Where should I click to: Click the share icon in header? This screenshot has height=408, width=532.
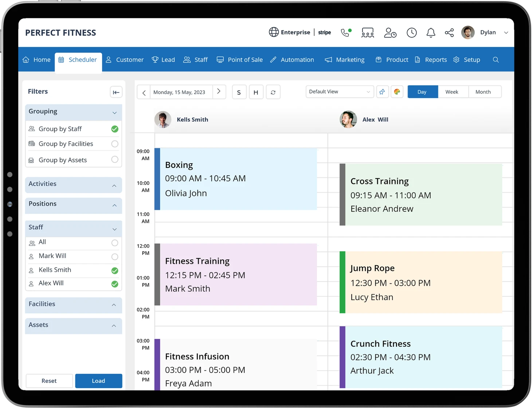pos(449,33)
